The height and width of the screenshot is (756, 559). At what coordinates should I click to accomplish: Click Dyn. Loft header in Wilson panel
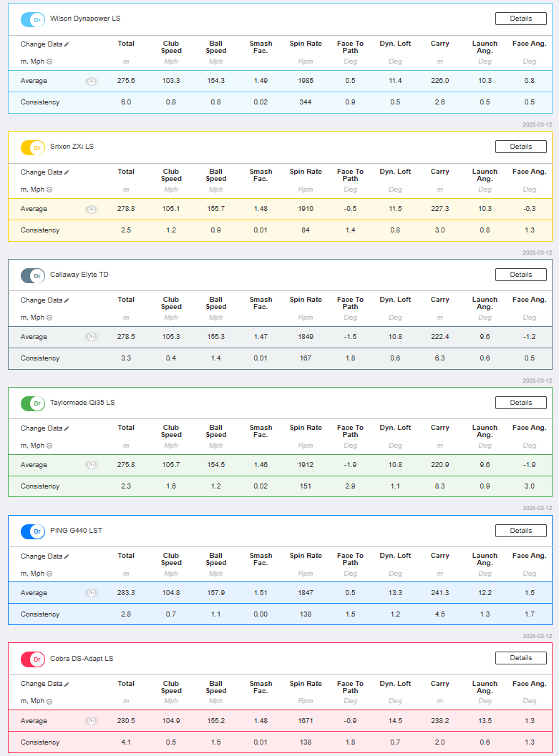click(396, 44)
